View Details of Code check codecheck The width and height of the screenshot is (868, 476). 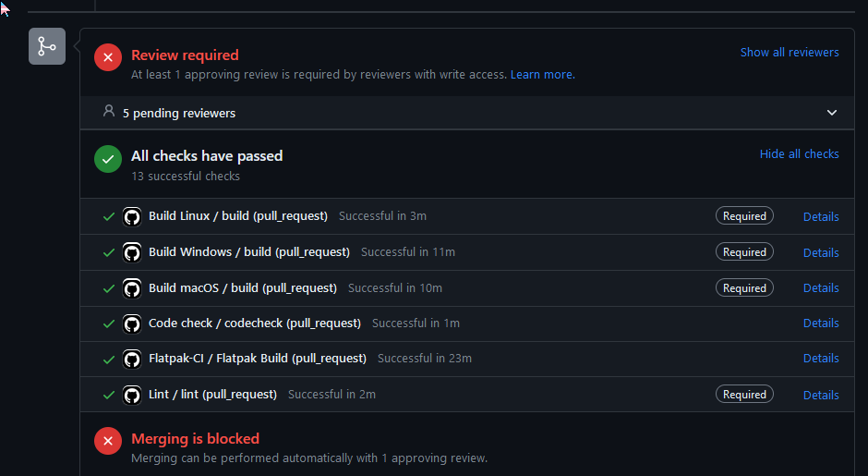click(x=821, y=323)
